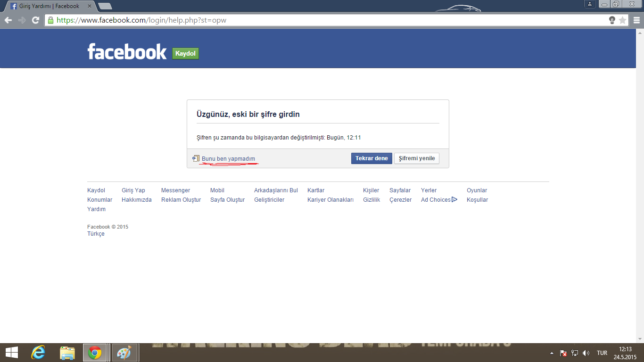Open the Çerezler footer link
644x362 pixels.
(x=400, y=200)
